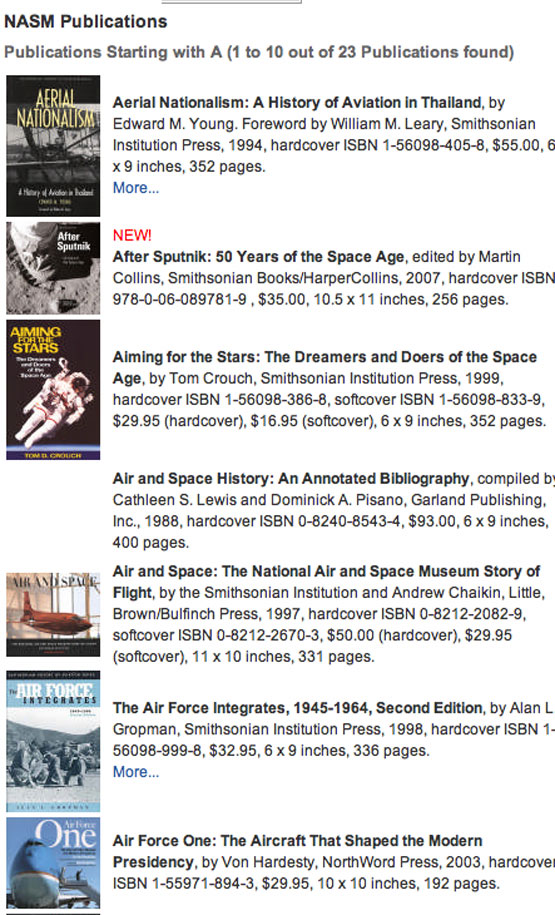Select The Air Force Integrates, 1945-1964 title
This screenshot has height=915, width=555.
pyautogui.click(x=297, y=708)
